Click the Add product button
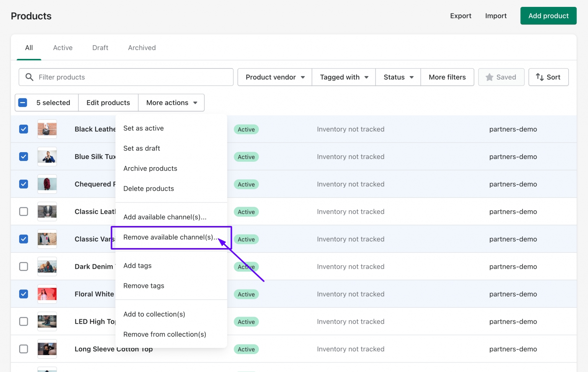 coord(548,16)
